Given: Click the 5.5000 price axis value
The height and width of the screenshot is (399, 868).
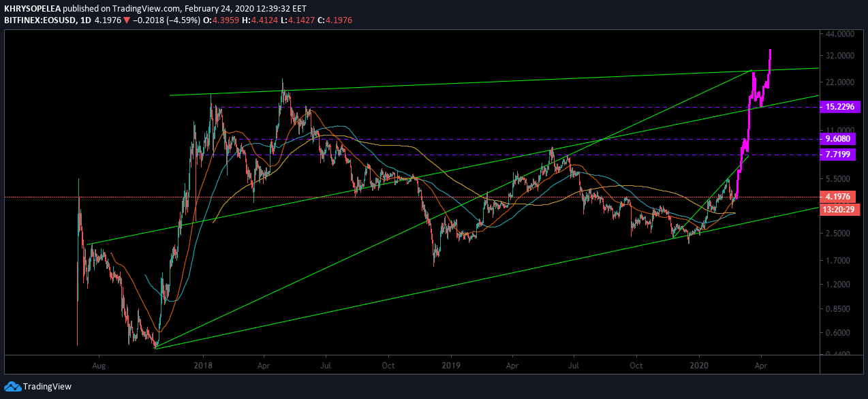Looking at the screenshot, I should [x=839, y=178].
